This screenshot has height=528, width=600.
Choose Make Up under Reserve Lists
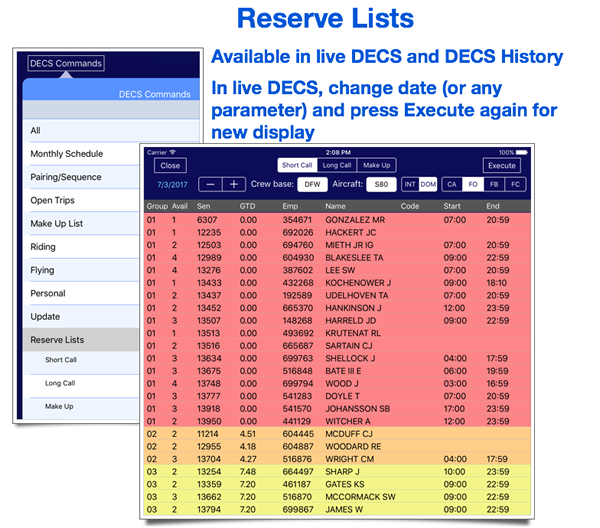click(81, 407)
